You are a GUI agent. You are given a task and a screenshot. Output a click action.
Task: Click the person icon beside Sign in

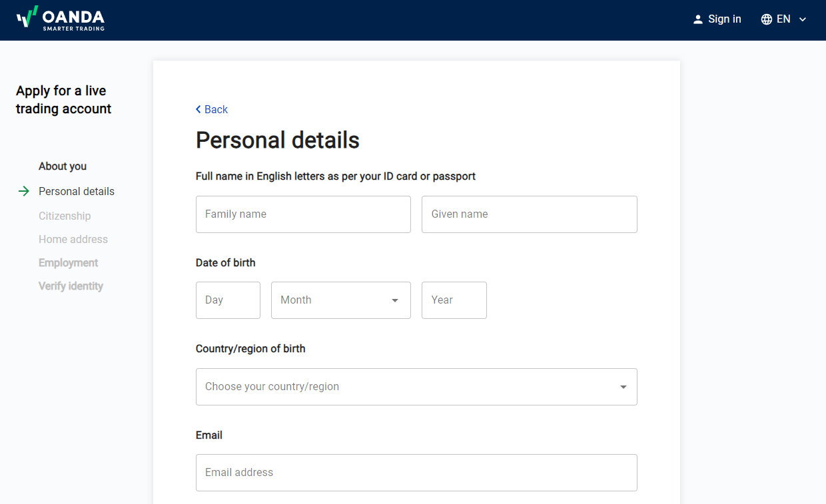pos(698,19)
